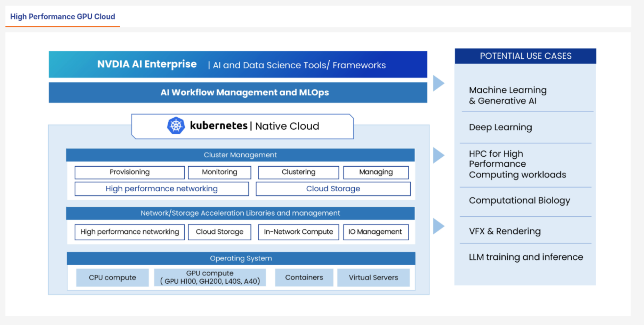Screen dimensions: 644x325
Task: Select LLM training and inference use case
Action: (x=525, y=257)
